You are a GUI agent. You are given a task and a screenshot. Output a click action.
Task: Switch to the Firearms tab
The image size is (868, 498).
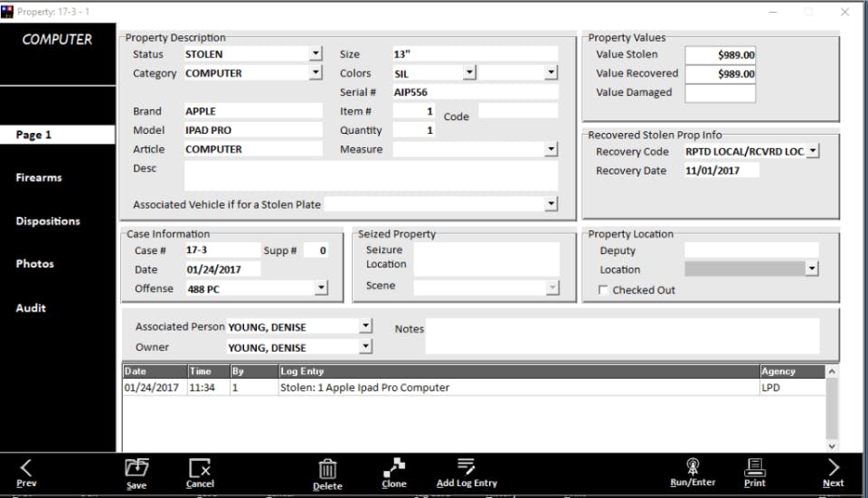pyautogui.click(x=39, y=178)
